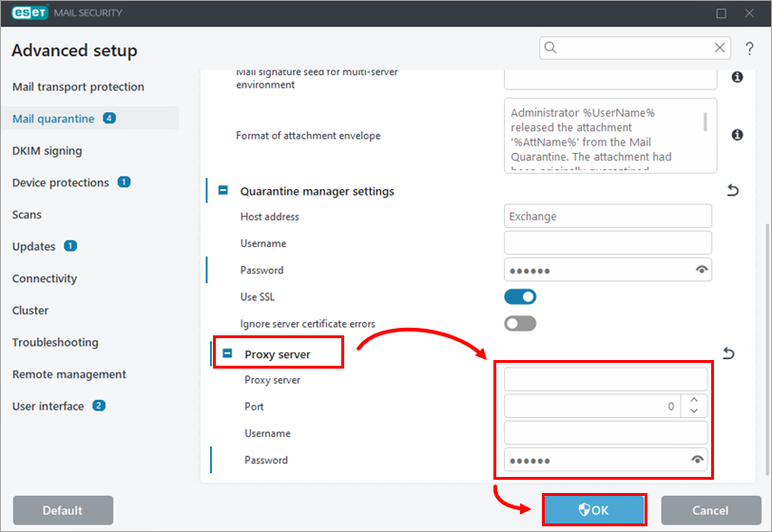Click info icon beside Mail signature seed
This screenshot has height=532, width=772.
737,77
